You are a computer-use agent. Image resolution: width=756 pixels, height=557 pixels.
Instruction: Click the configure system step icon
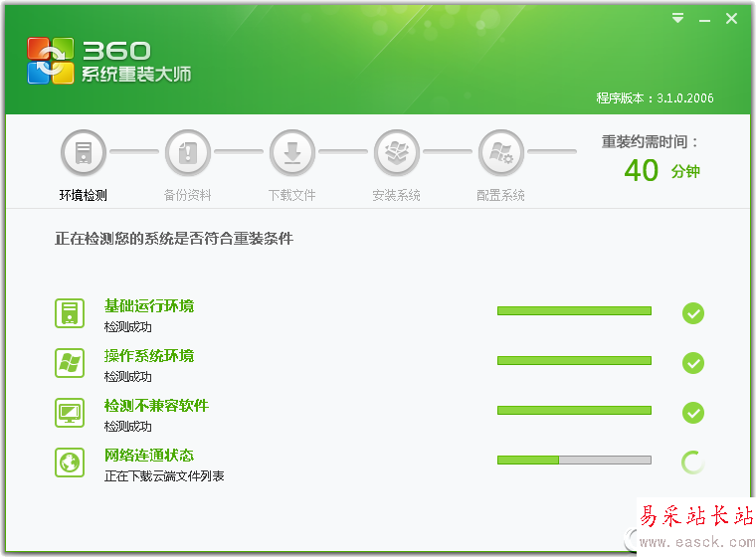(501, 153)
